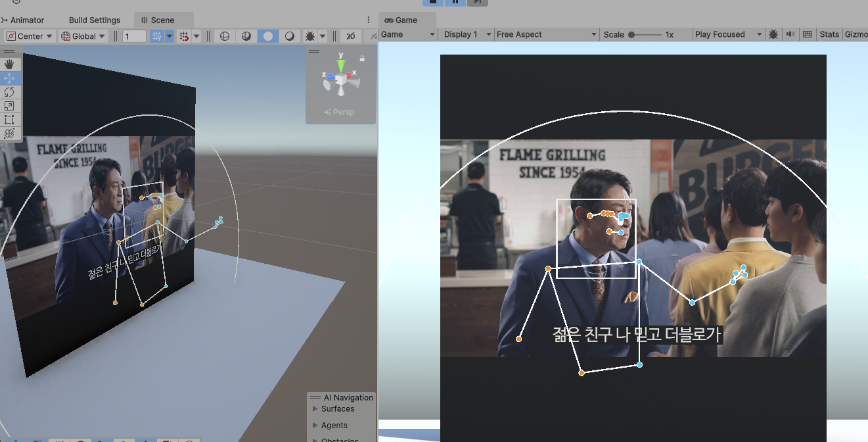Mute audio in Game view

click(790, 34)
